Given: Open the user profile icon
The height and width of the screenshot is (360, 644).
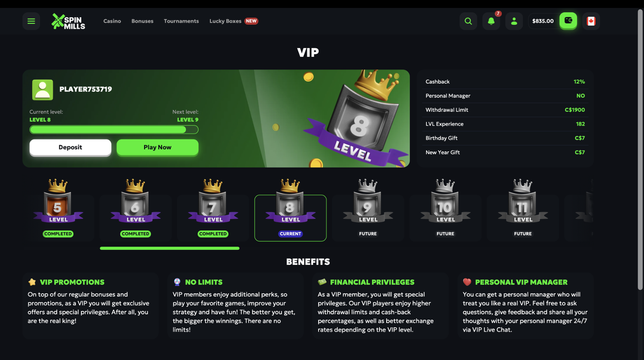Looking at the screenshot, I should 514,21.
